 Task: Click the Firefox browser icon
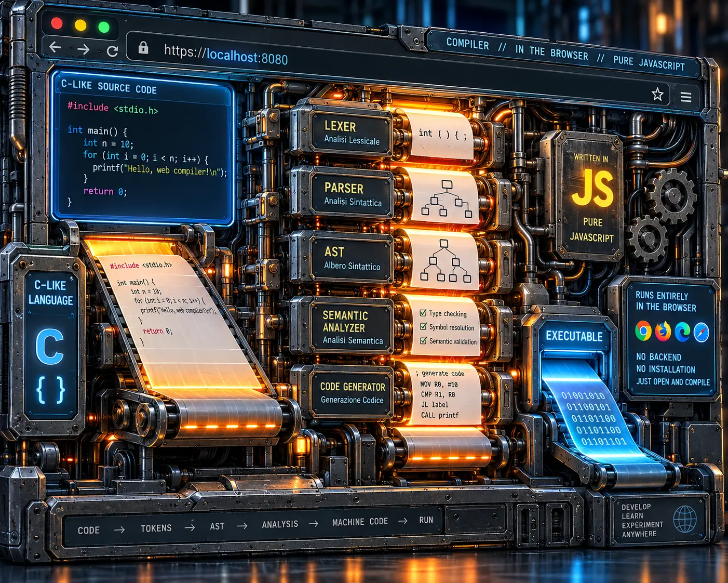[x=663, y=332]
